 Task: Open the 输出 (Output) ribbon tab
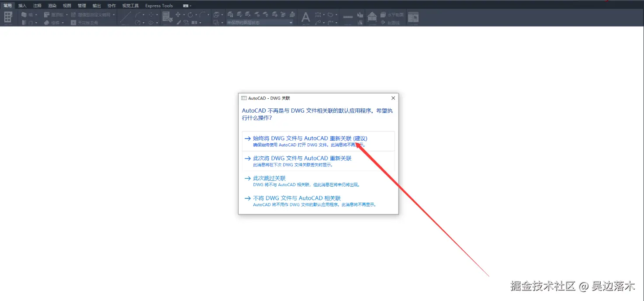click(x=97, y=6)
